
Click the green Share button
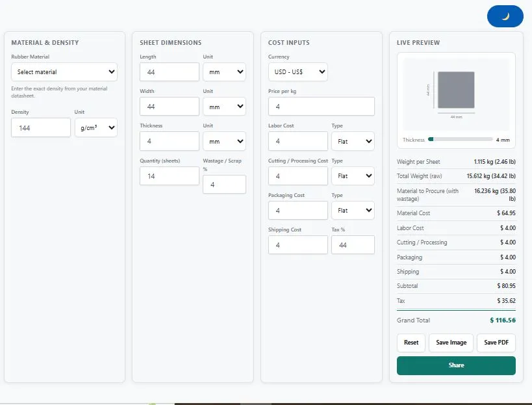[x=456, y=365]
